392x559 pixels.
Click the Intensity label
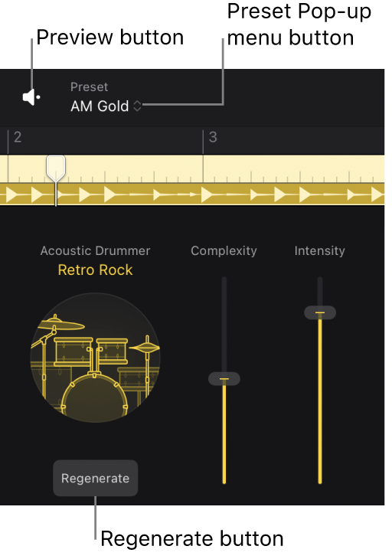pyautogui.click(x=320, y=251)
